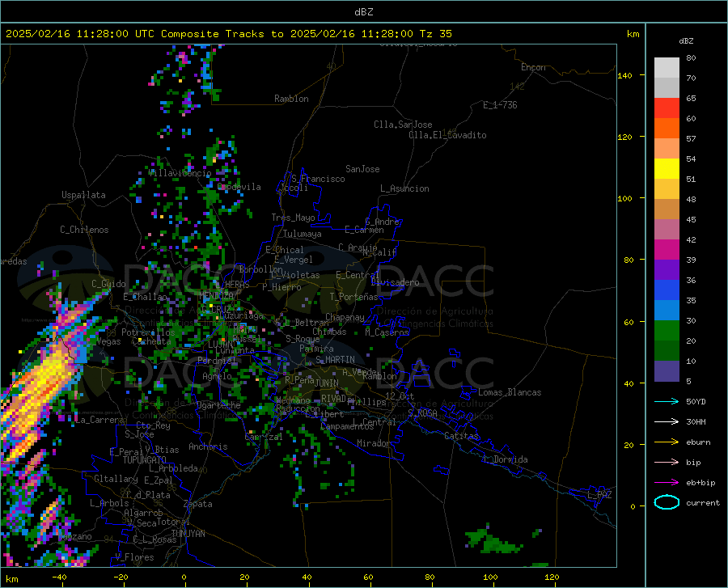Click the 'km' label at the bottom-left corner
The image size is (728, 588).
tap(12, 579)
